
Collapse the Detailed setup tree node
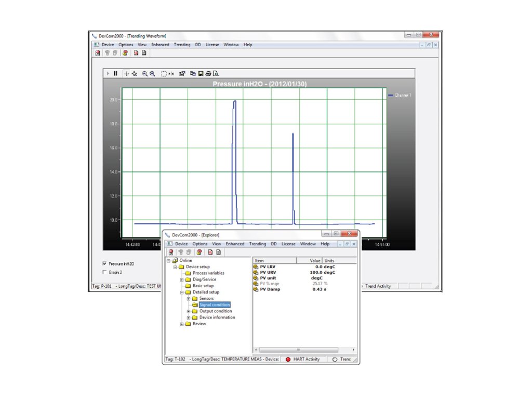click(182, 292)
